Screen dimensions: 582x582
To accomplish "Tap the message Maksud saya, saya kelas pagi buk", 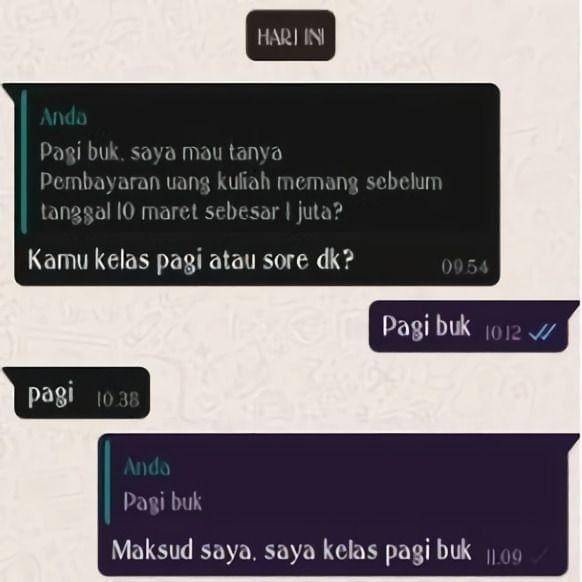I will [x=291, y=550].
